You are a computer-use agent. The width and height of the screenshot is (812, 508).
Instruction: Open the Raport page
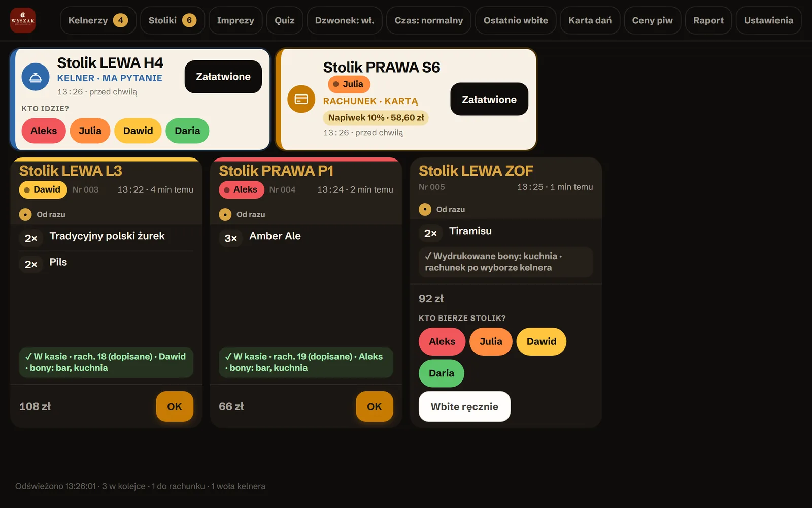(x=708, y=20)
